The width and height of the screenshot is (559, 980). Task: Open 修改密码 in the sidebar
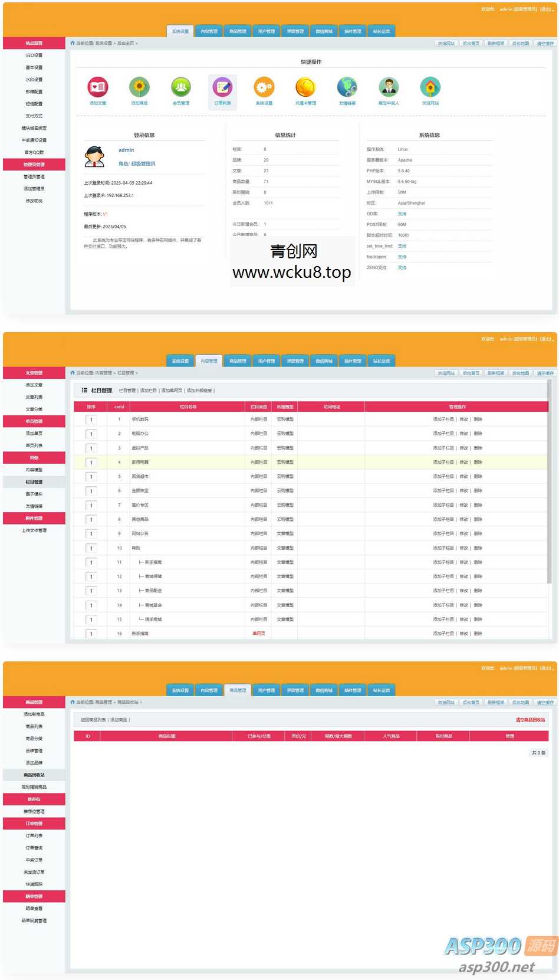tap(34, 201)
